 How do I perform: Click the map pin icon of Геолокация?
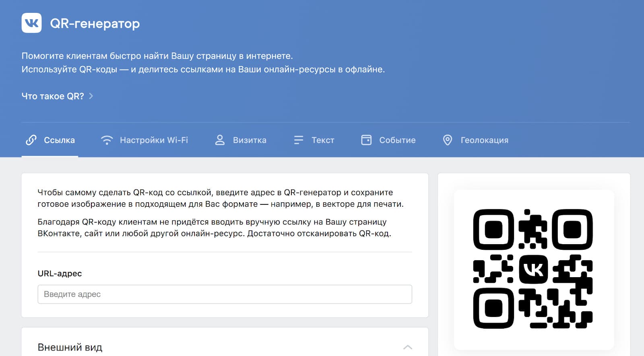tap(447, 140)
